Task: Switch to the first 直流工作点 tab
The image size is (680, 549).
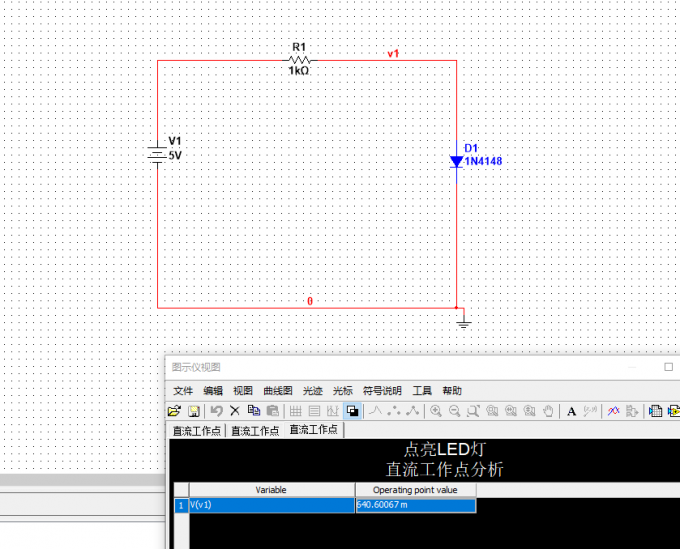Action: point(197,431)
